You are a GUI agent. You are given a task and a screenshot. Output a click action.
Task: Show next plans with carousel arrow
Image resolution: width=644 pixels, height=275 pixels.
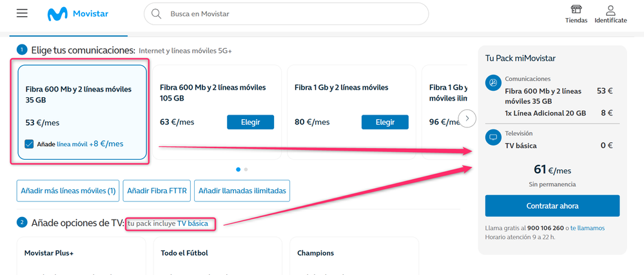pos(467,119)
